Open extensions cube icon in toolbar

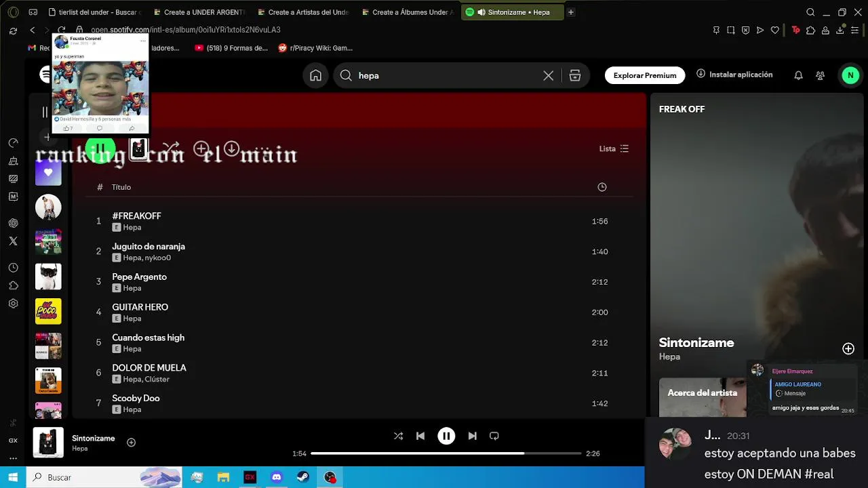(810, 30)
